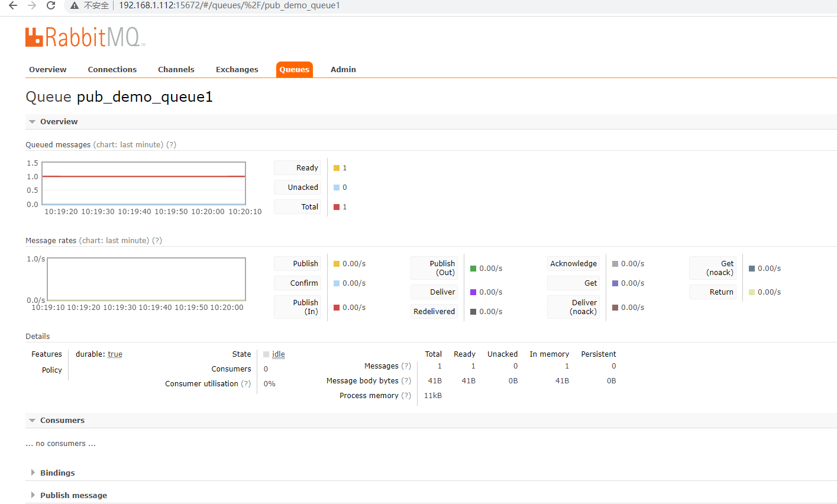Click the Return rate label
Screen dimensions: 837x504
pyautogui.click(x=713, y=292)
